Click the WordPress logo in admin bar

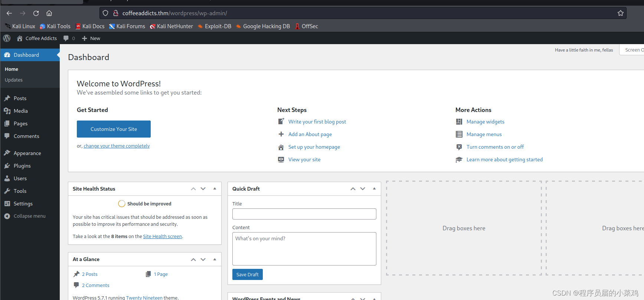pos(7,38)
